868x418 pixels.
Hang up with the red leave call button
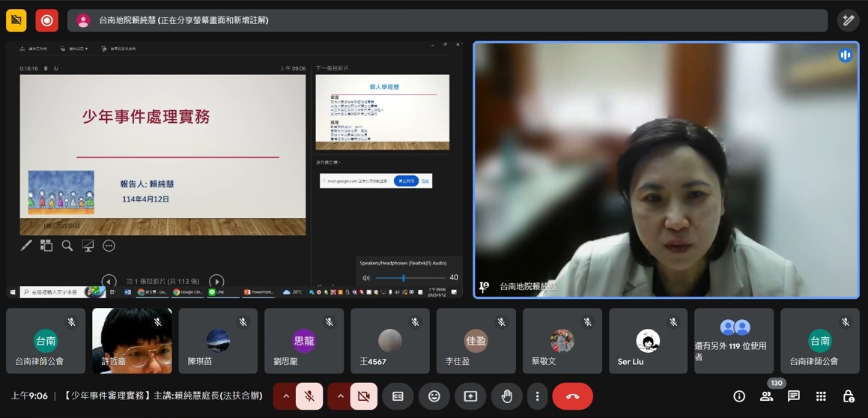(x=572, y=396)
